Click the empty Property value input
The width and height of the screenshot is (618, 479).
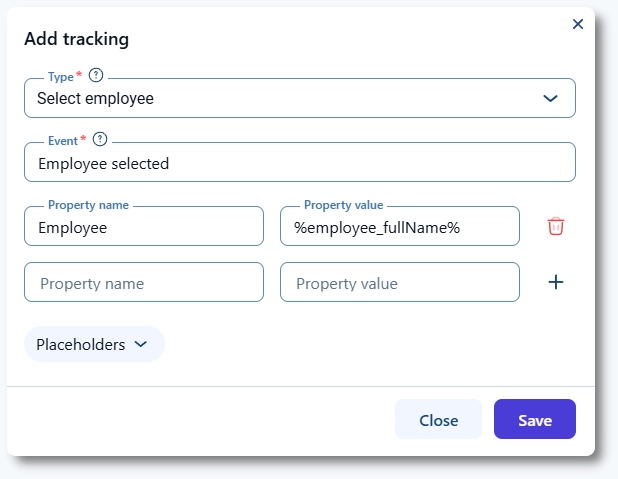pyautogui.click(x=399, y=283)
